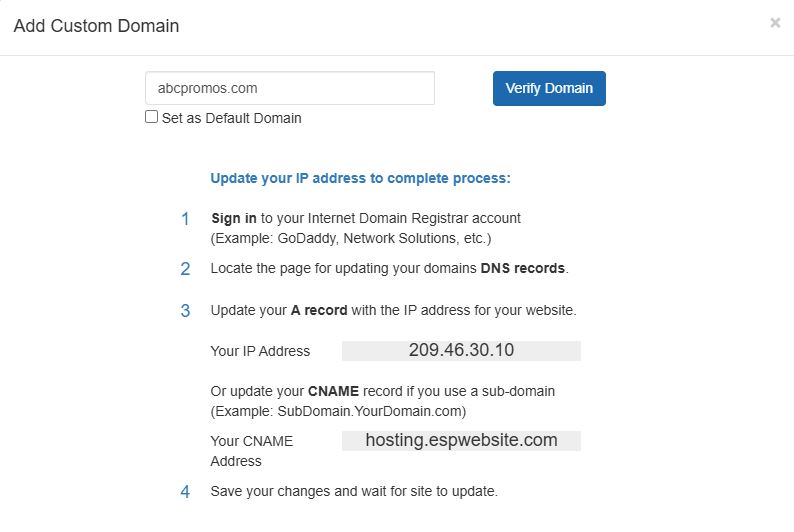Click step number 4 marker
The width and height of the screenshot is (794, 532).
click(x=185, y=492)
